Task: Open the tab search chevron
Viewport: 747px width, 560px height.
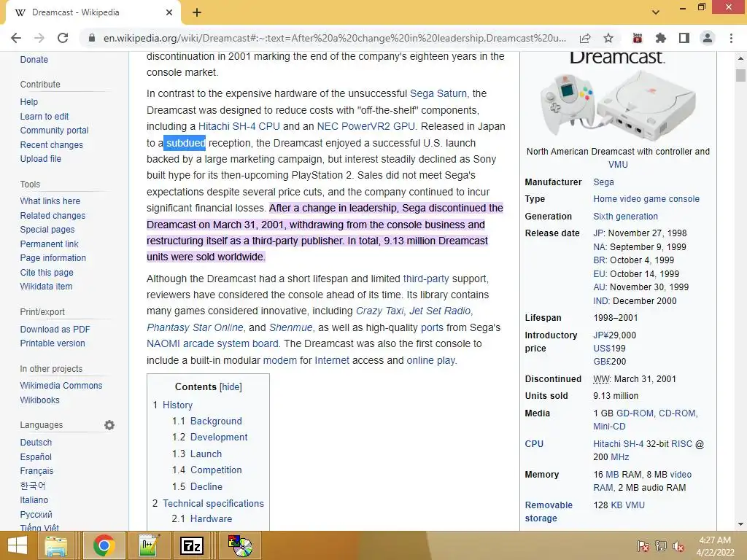Action: (x=656, y=12)
